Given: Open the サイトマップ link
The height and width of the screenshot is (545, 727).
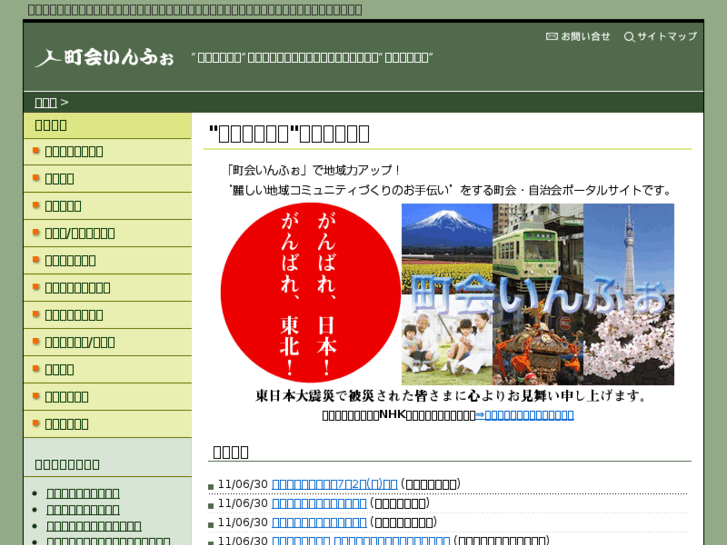Looking at the screenshot, I should 667,36.
